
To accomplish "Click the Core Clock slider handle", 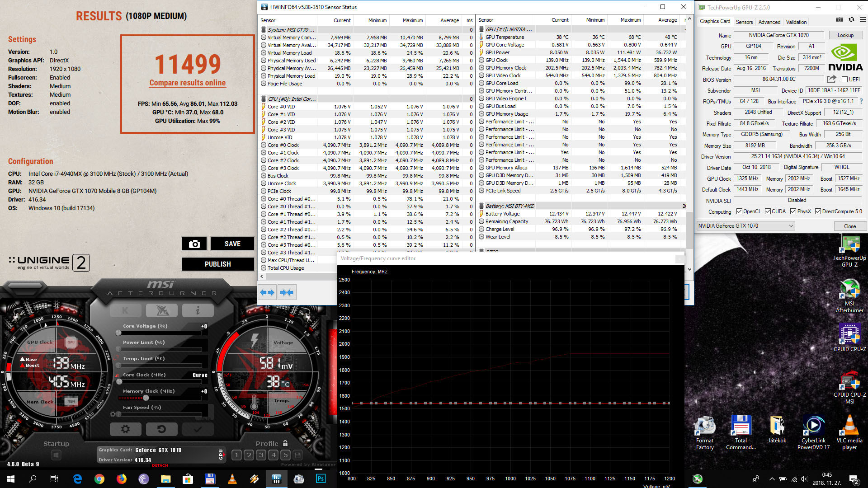I will click(x=119, y=382).
